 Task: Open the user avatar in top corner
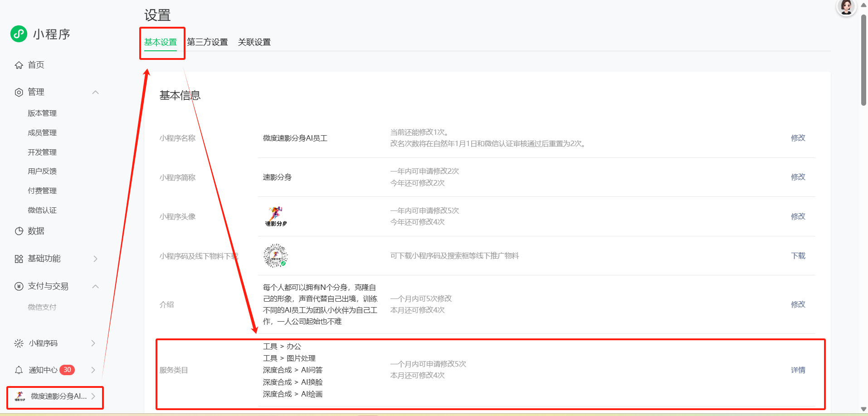(x=846, y=7)
